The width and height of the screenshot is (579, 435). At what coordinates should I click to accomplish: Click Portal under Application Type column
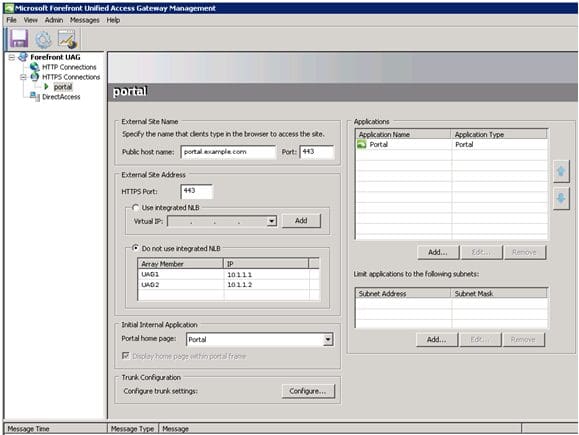point(464,144)
